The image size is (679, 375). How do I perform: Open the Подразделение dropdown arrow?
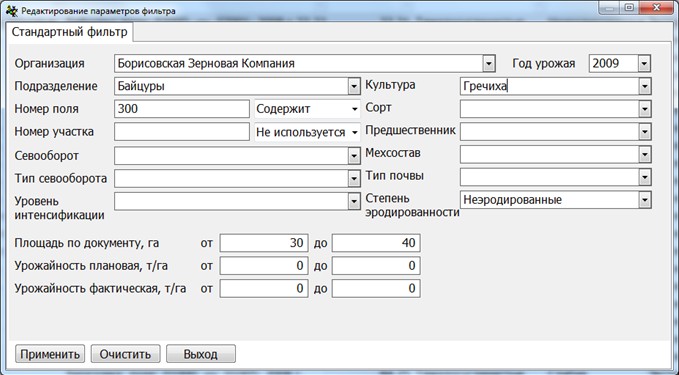coord(354,86)
